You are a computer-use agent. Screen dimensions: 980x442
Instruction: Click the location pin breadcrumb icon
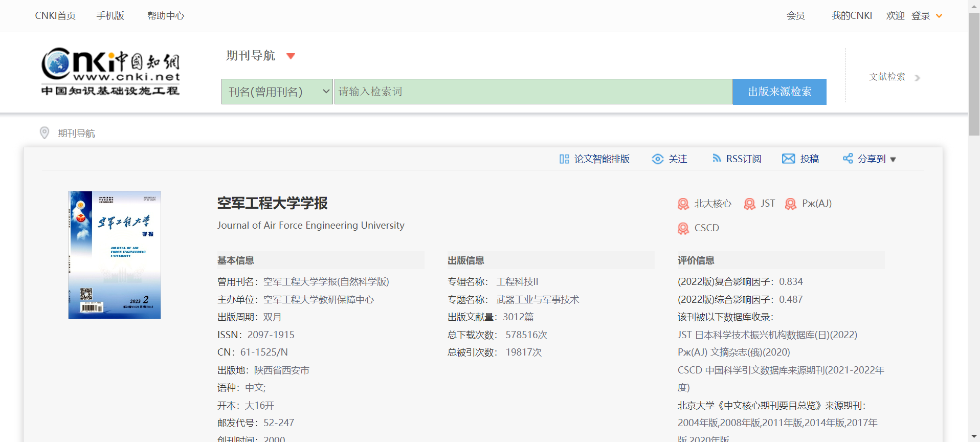pyautogui.click(x=44, y=133)
